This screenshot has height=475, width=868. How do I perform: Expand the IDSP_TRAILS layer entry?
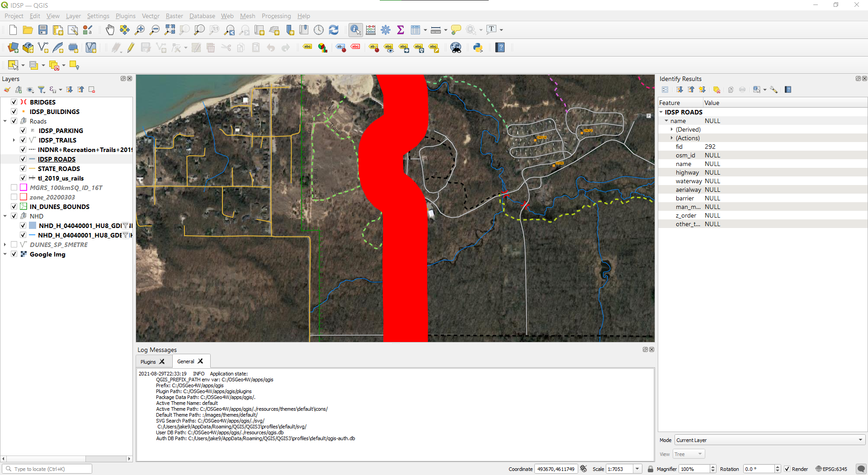point(14,140)
